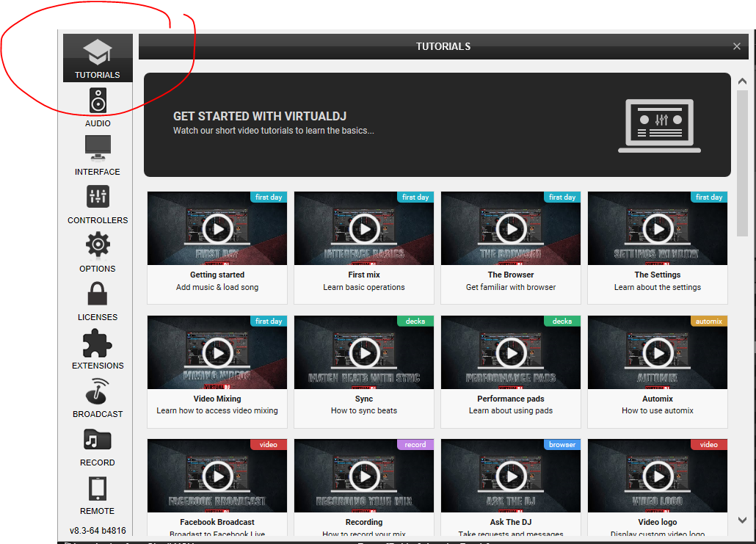Open the Options gear icon
The height and width of the screenshot is (544, 756).
tap(98, 244)
